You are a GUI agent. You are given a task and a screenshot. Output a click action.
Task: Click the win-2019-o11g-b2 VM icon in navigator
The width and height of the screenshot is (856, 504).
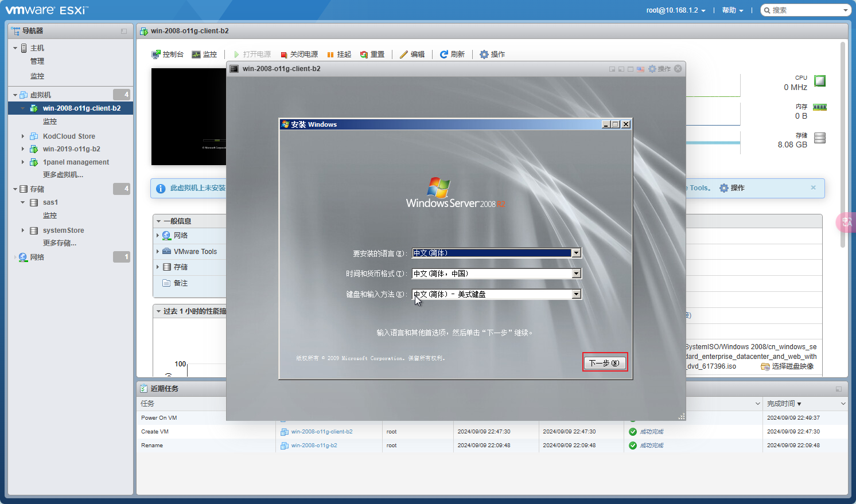[34, 149]
